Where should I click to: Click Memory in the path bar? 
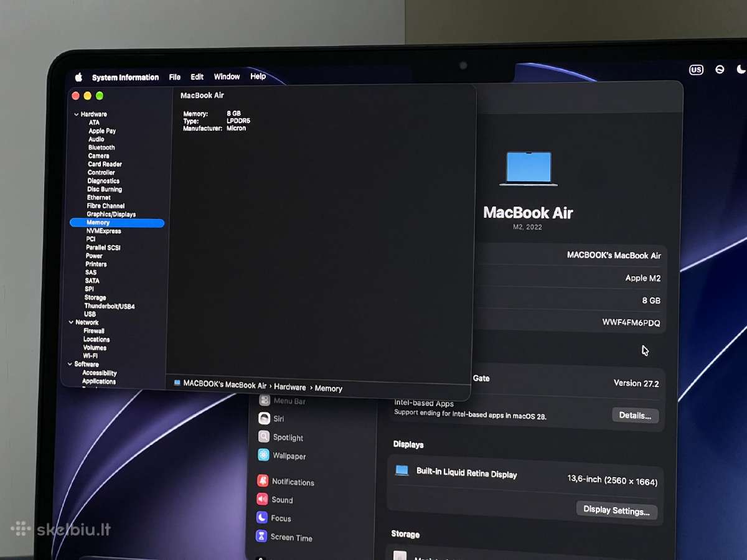pos(329,388)
